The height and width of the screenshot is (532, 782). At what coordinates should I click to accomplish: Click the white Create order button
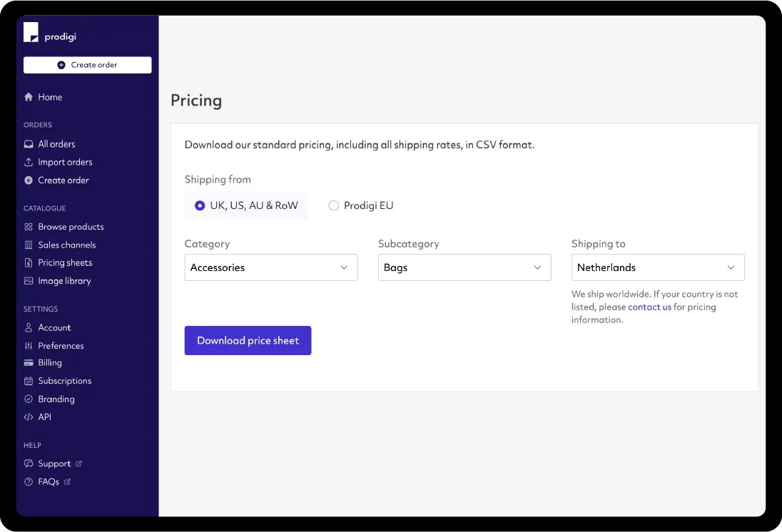(x=87, y=65)
